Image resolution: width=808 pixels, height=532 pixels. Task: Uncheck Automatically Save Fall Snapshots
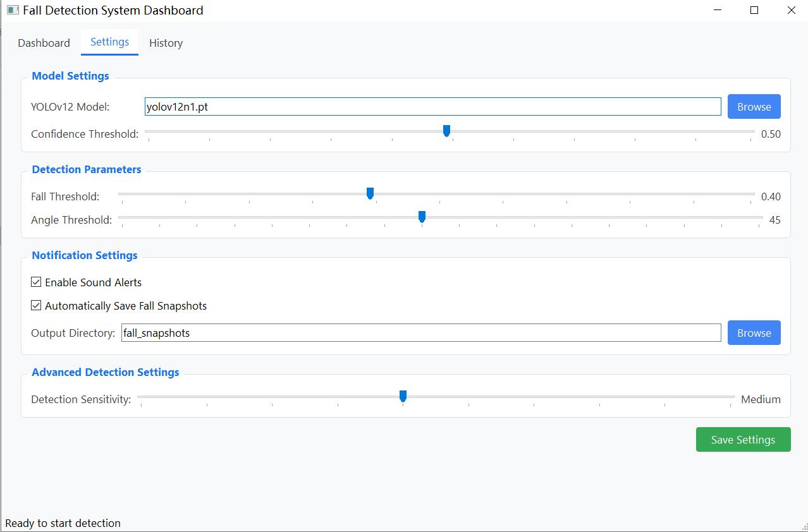pyautogui.click(x=37, y=306)
